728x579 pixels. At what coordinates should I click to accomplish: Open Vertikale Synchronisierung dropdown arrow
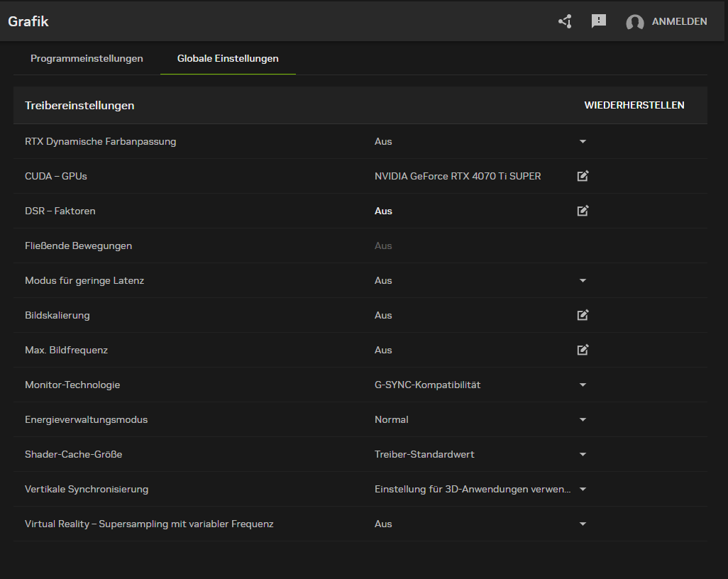[583, 490]
